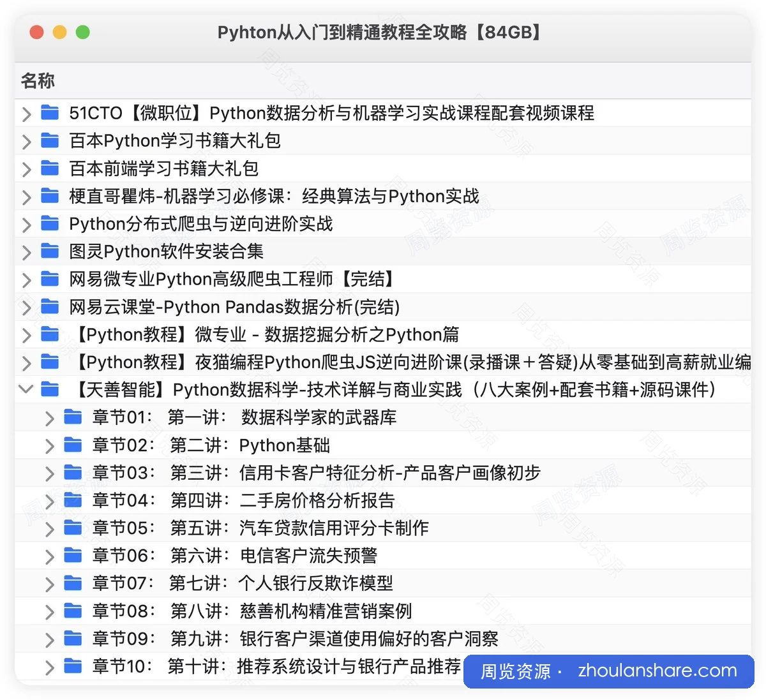Expand 章节03 第三讲 subfolder

coord(50,473)
